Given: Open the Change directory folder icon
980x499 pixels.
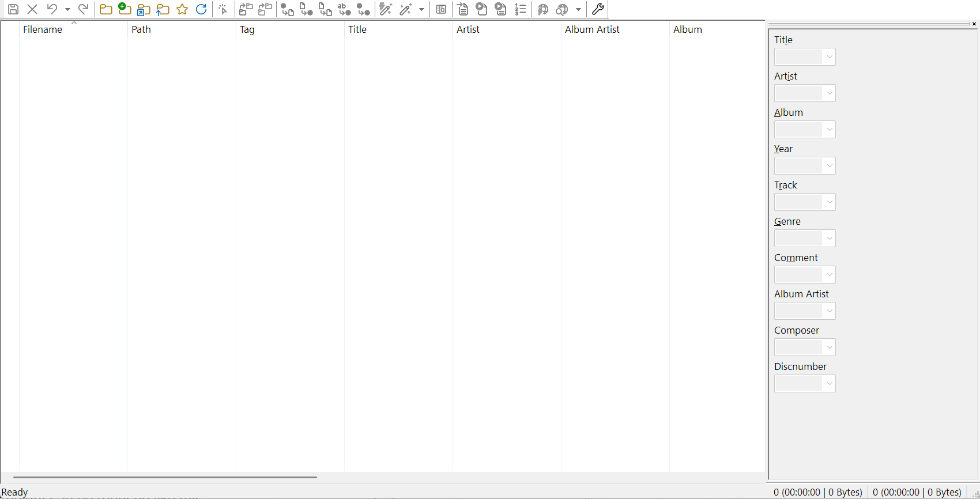Looking at the screenshot, I should coord(106,9).
